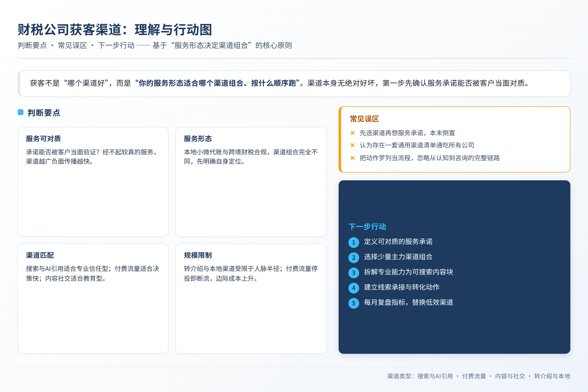
Task: Click the line 认为存在一套通用渠道清单通吃所有公司
Action: 417,145
